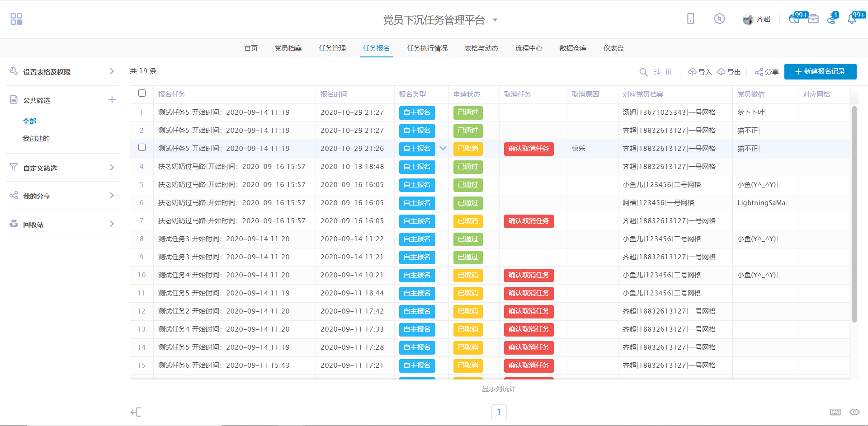Viewport: 868px width, 426px height.
Task: Click 确认取消任务 button in row 7
Action: (x=528, y=221)
